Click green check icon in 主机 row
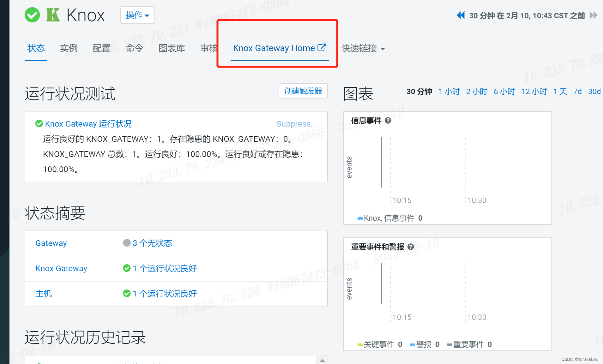The height and width of the screenshot is (364, 603). click(127, 293)
